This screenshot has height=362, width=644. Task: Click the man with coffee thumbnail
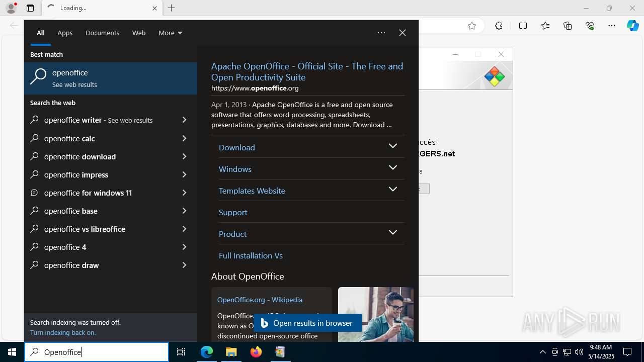(x=375, y=314)
